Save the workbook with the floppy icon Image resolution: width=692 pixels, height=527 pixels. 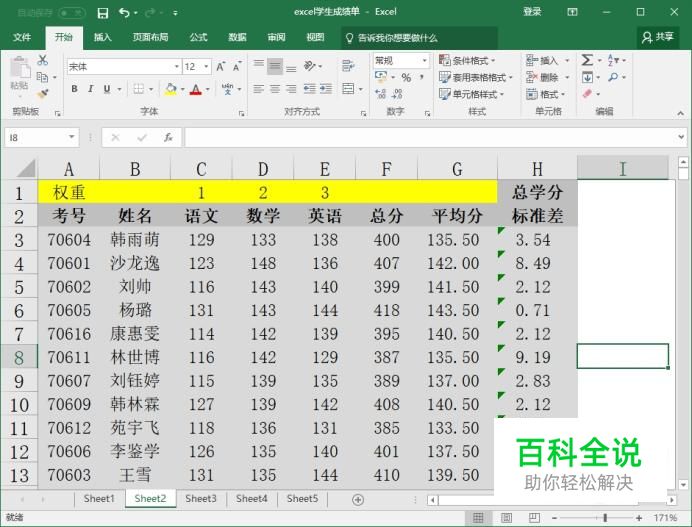[103, 13]
